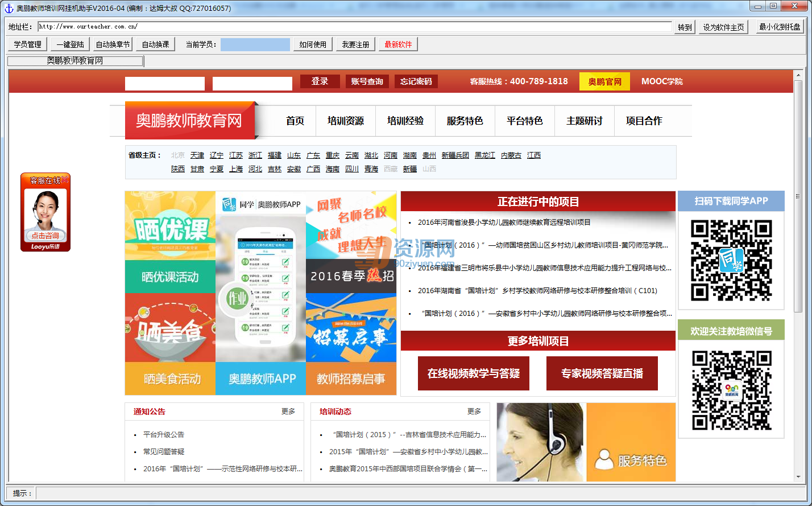Select 四川 province link
The height and width of the screenshot is (506, 812).
tap(352, 169)
